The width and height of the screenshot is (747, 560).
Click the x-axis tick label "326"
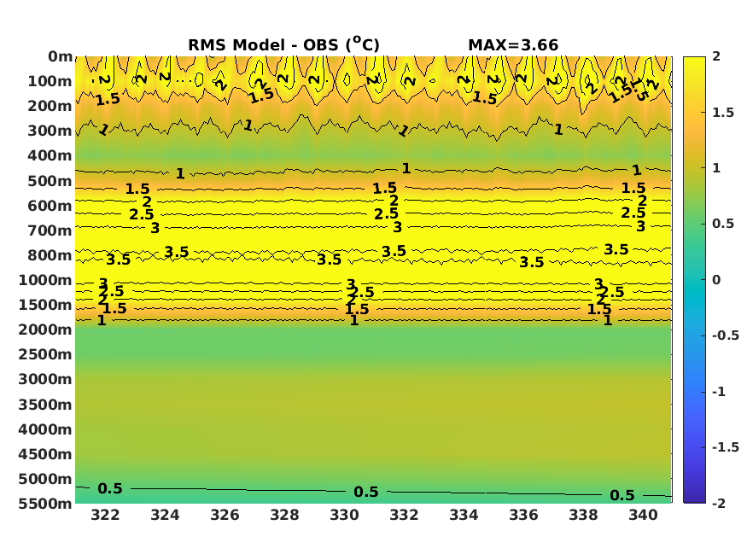(x=225, y=516)
